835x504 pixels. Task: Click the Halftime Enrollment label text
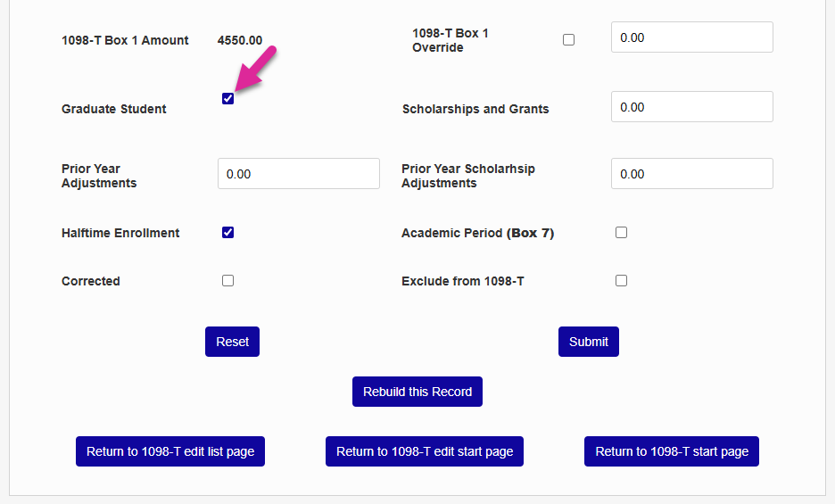[x=120, y=233]
